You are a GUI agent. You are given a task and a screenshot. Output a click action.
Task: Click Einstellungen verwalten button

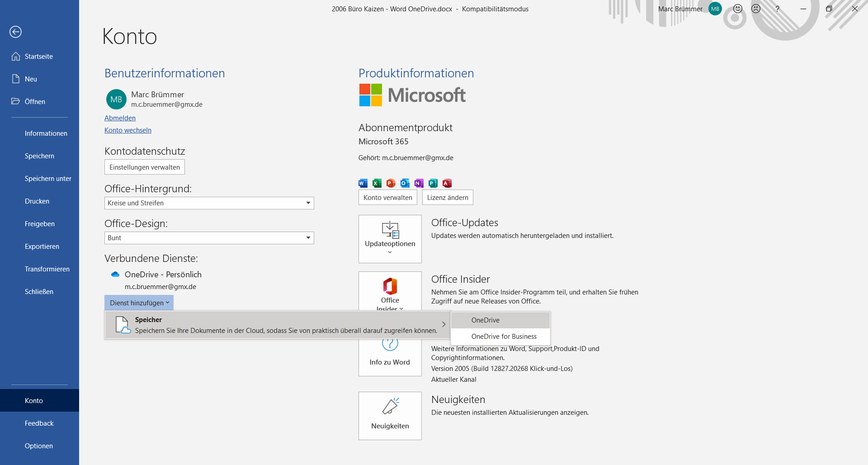[x=145, y=167]
